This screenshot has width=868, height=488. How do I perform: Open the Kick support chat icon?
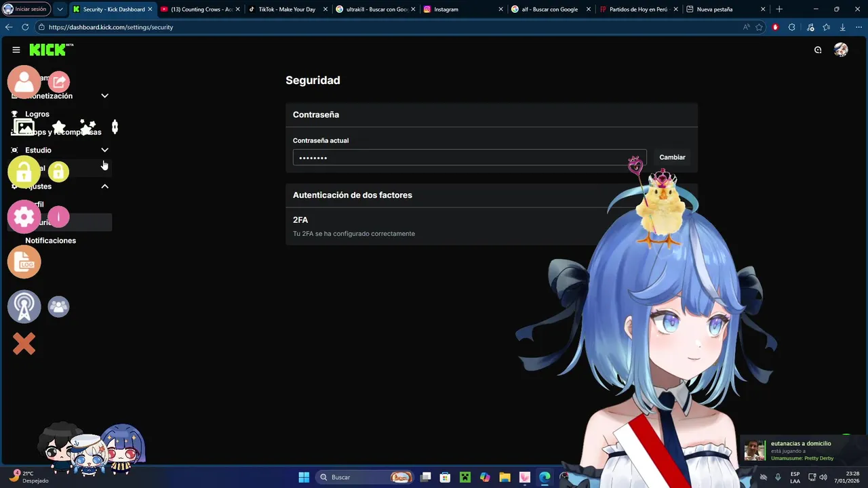[818, 49]
